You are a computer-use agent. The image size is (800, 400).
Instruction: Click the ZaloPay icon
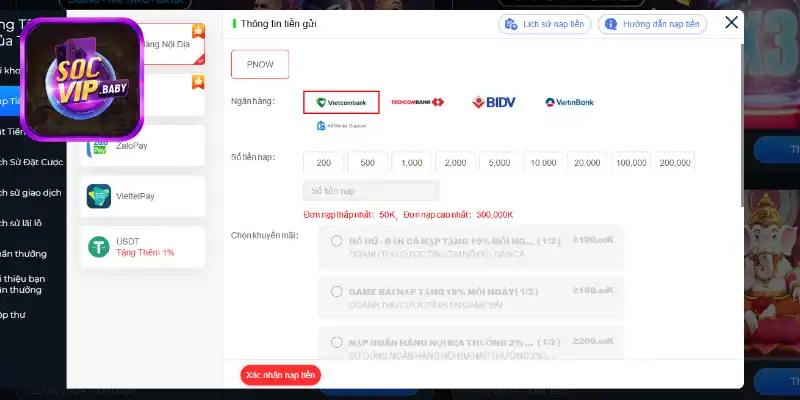pyautogui.click(x=97, y=146)
